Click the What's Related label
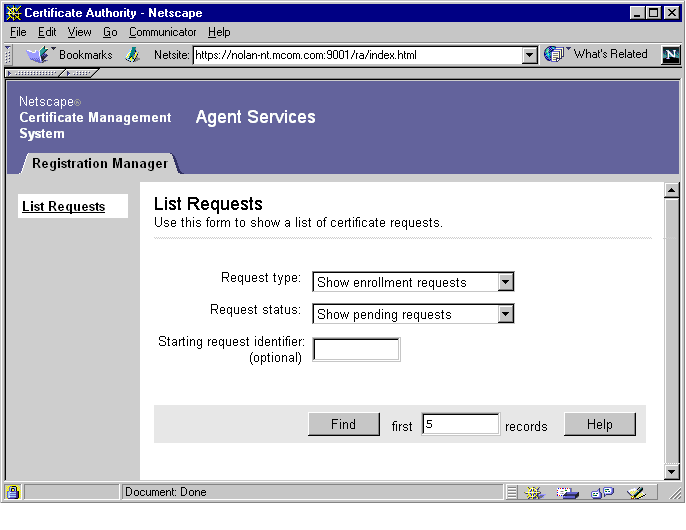 (610, 54)
